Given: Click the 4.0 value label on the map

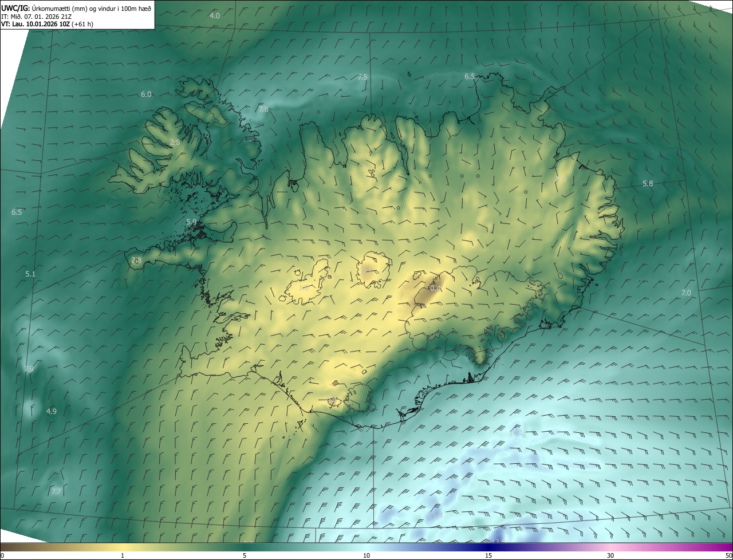Looking at the screenshot, I should [214, 16].
